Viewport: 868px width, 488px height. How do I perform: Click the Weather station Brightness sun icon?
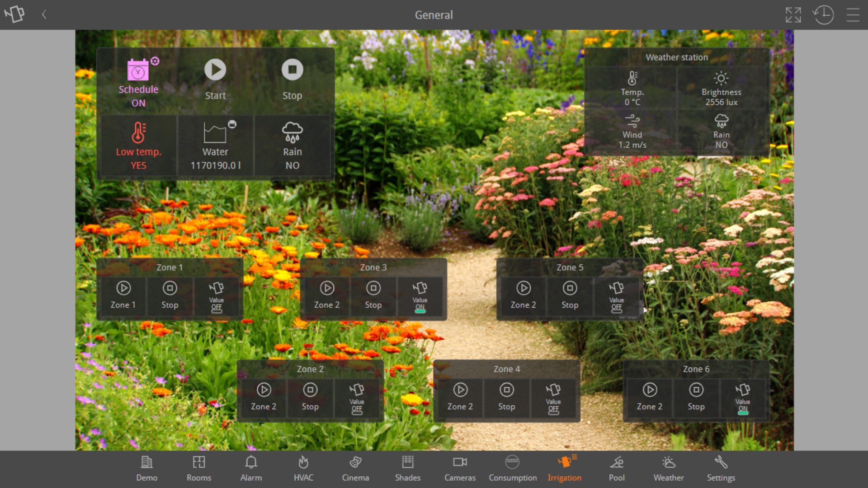click(x=721, y=79)
